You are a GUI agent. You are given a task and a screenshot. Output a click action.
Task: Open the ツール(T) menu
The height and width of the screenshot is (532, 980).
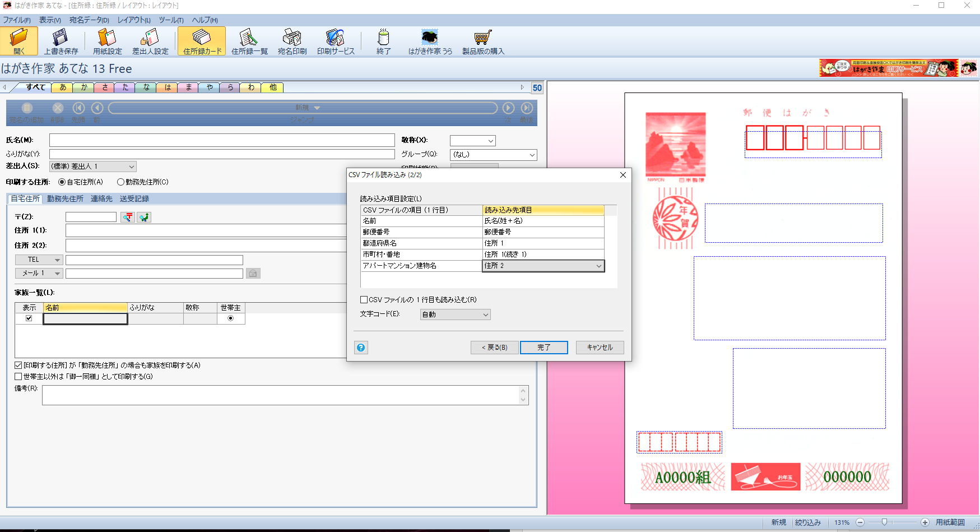pos(171,20)
